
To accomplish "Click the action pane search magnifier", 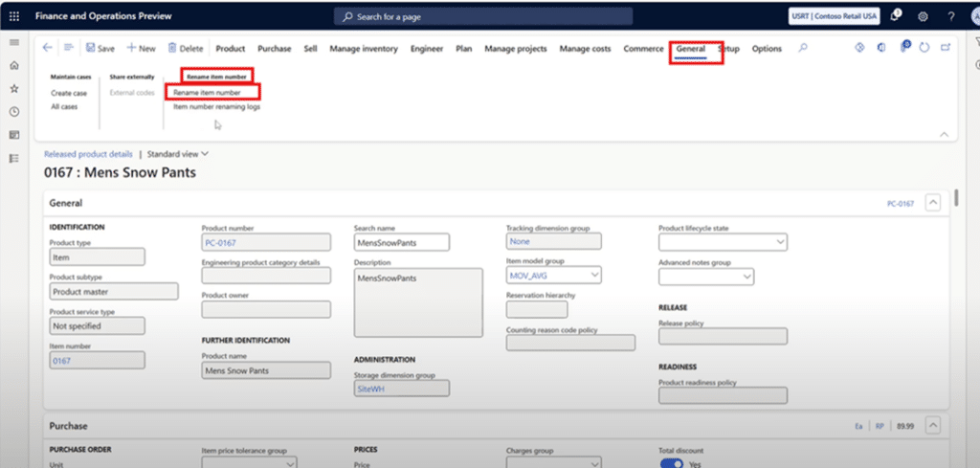I will point(803,48).
